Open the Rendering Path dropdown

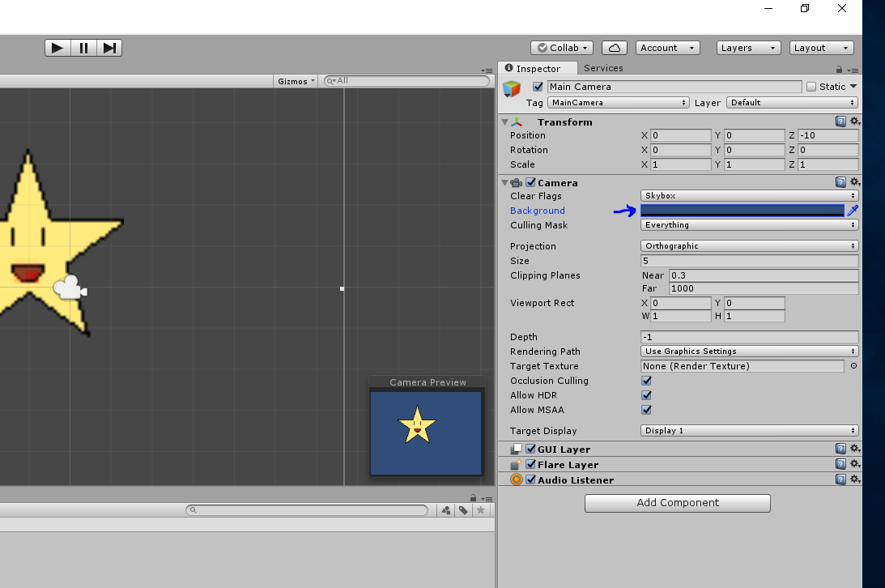tap(750, 351)
